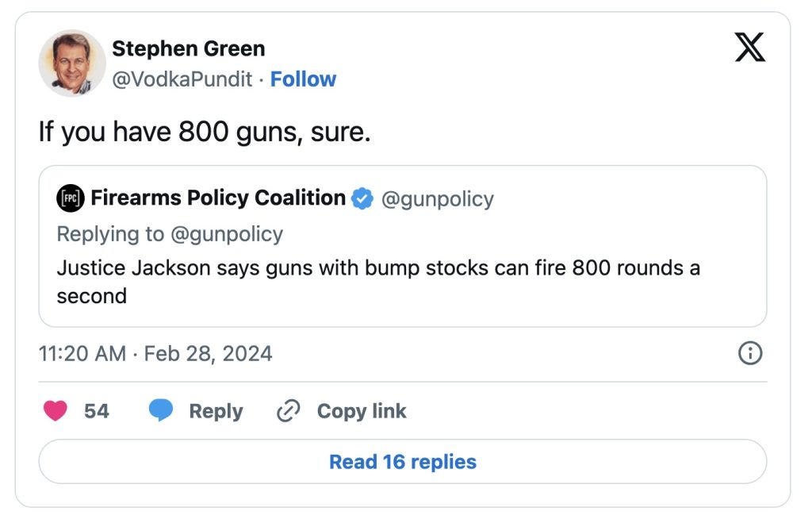Like the tweet with the heart icon
Image resolution: width=812 pixels, height=519 pixels.
click(x=55, y=411)
